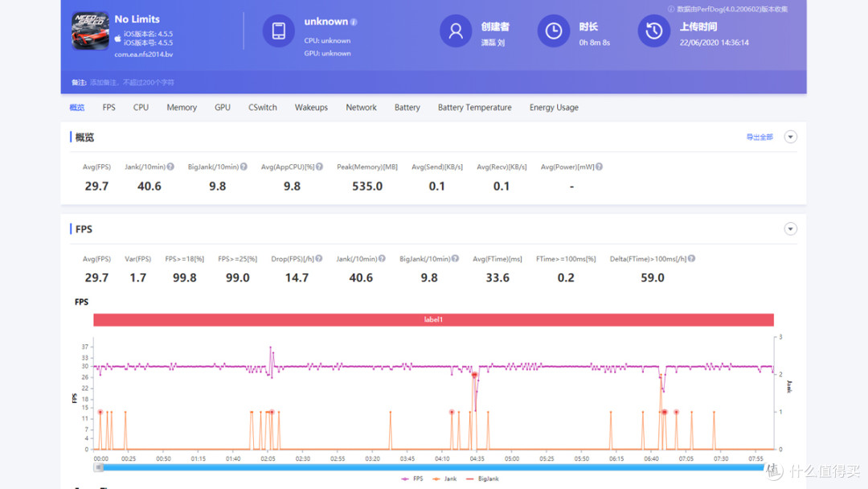This screenshot has width=868, height=489.
Task: Click the No Limits game app icon
Action: tap(90, 31)
